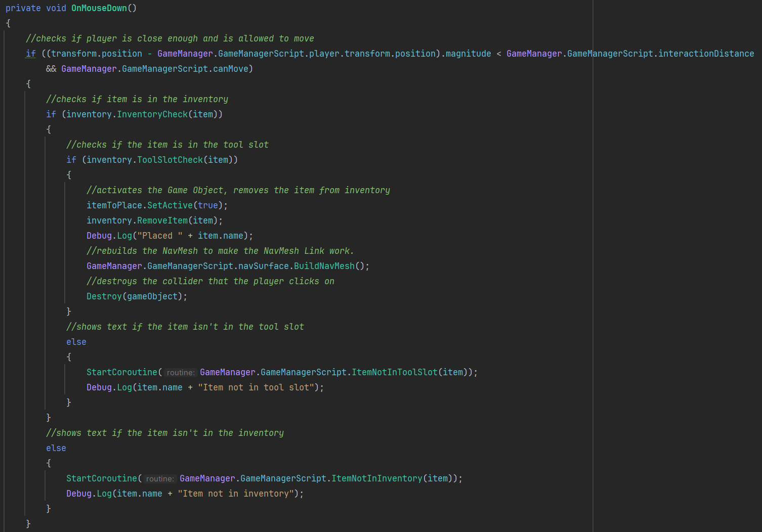Click the second 'else' keyword for inventory
Viewport: 762px width, 532px height.
(x=56, y=448)
